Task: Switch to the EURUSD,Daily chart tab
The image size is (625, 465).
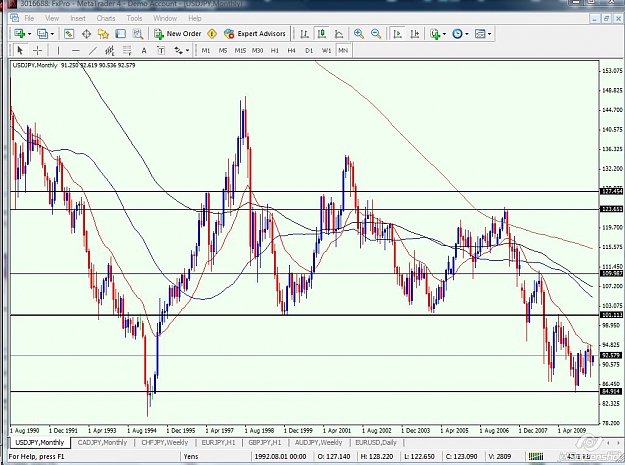Action: (376, 442)
